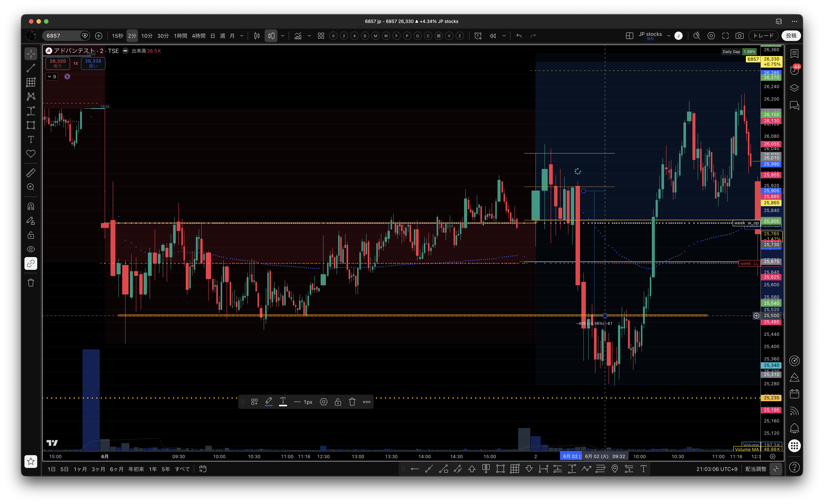Enter fullscreen mode
Image resolution: width=824 pixels, height=504 pixels.
(x=725, y=36)
